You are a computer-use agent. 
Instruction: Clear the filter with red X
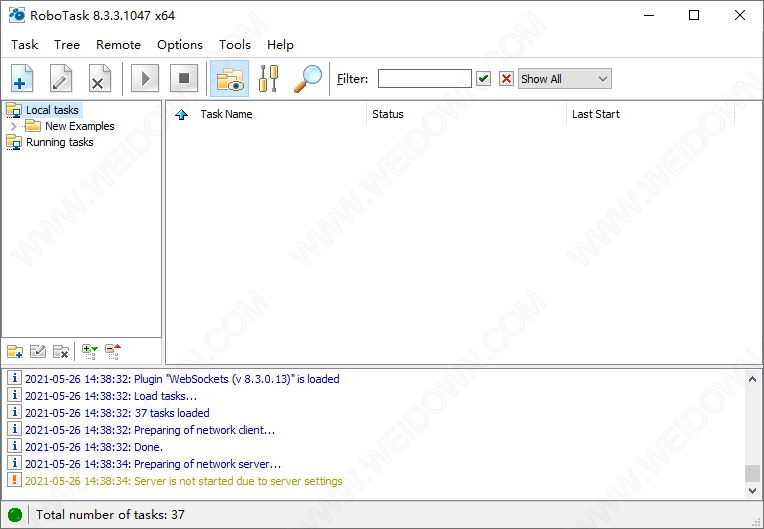506,78
